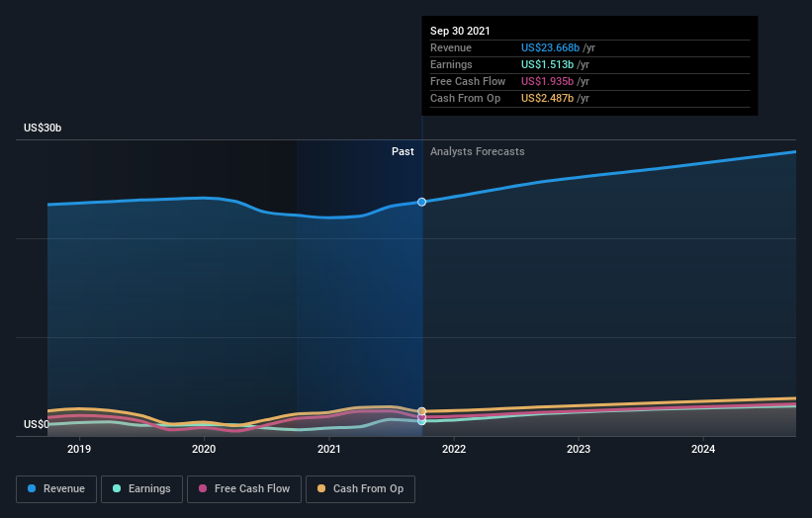This screenshot has height=518, width=812.
Task: Click the US$23.668b revenue value
Action: [550, 47]
